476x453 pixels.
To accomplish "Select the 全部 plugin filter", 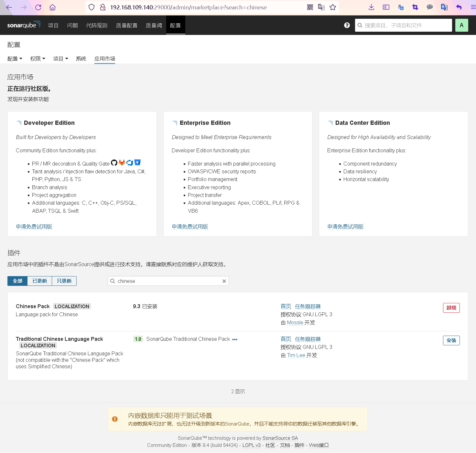I will [17, 281].
